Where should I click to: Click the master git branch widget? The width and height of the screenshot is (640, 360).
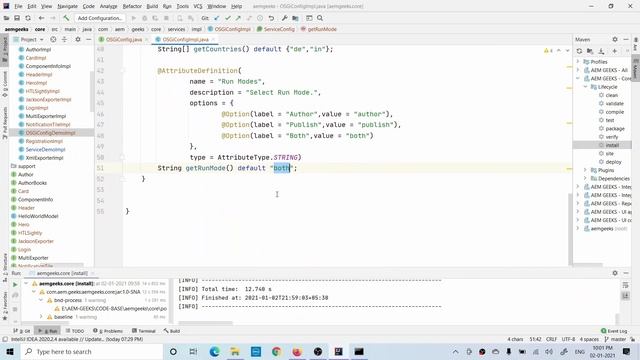(x=615, y=339)
